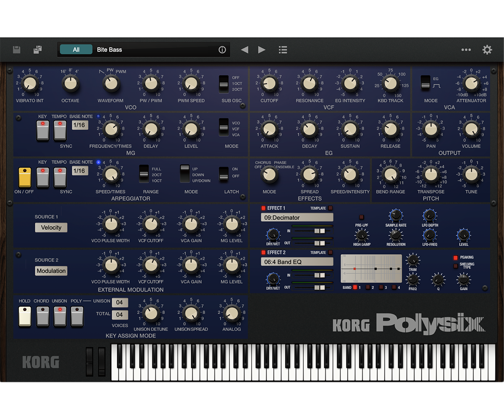The image size is (504, 420).
Task: Click the EG Release knob
Action: coord(391,129)
